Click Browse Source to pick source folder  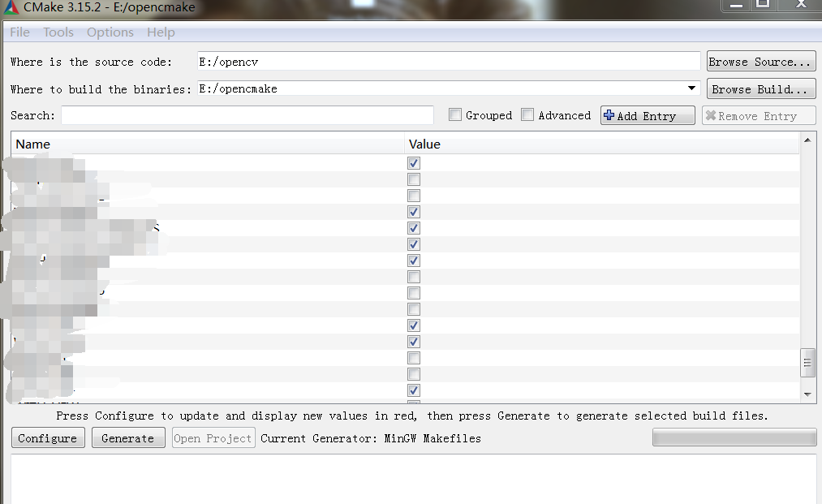coord(760,60)
